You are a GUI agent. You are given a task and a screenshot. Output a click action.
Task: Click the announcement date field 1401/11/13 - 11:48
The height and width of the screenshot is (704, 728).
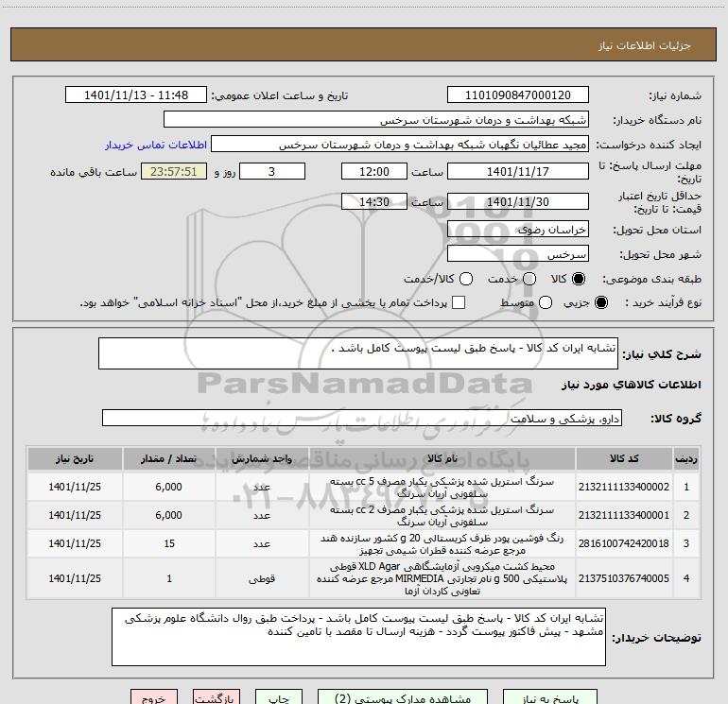coord(136,94)
